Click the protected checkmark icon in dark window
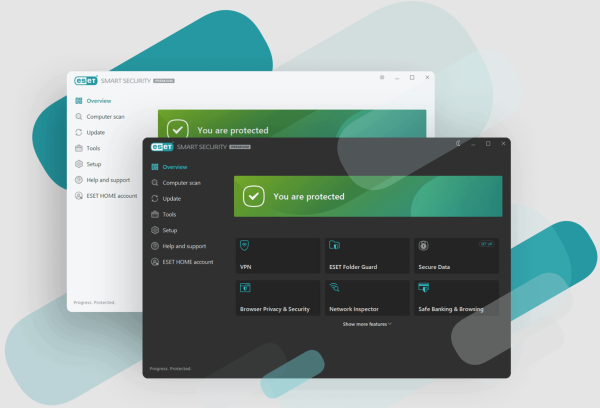600x408 pixels. point(254,196)
